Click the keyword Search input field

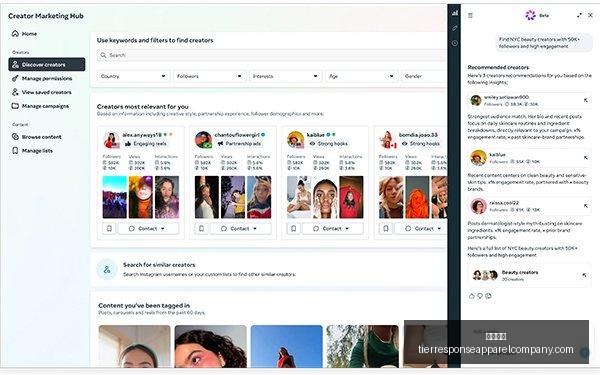[272, 55]
